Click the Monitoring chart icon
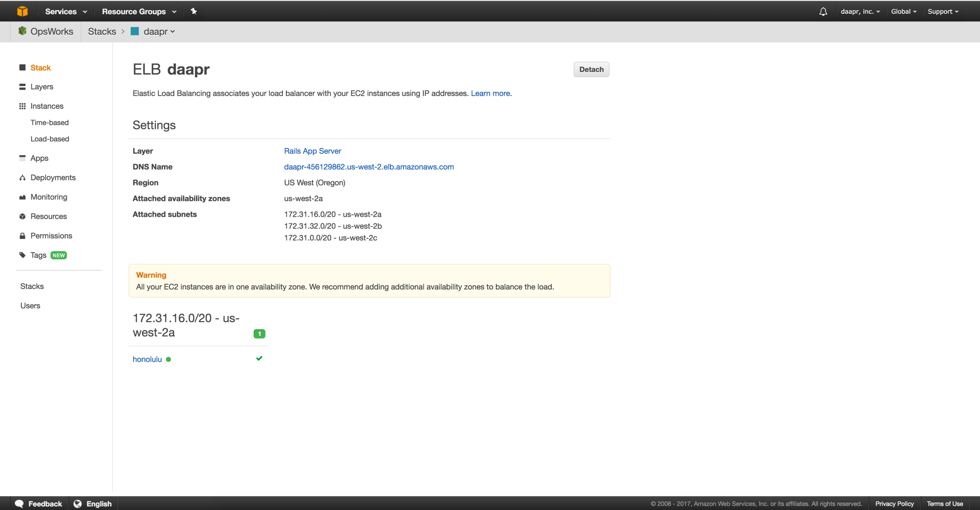Screen dimensions: 980x510 click(22, 197)
